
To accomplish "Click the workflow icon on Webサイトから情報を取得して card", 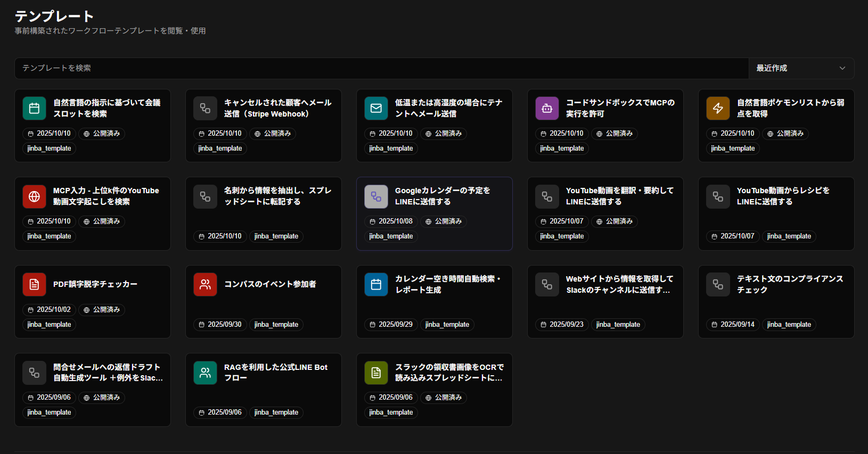I will [547, 284].
